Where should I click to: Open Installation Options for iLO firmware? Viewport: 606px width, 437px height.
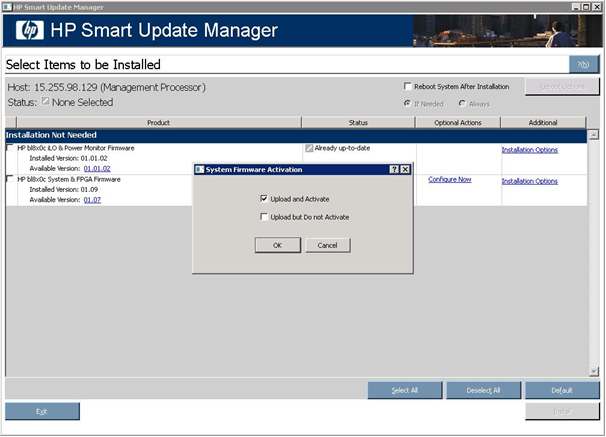[x=529, y=150]
